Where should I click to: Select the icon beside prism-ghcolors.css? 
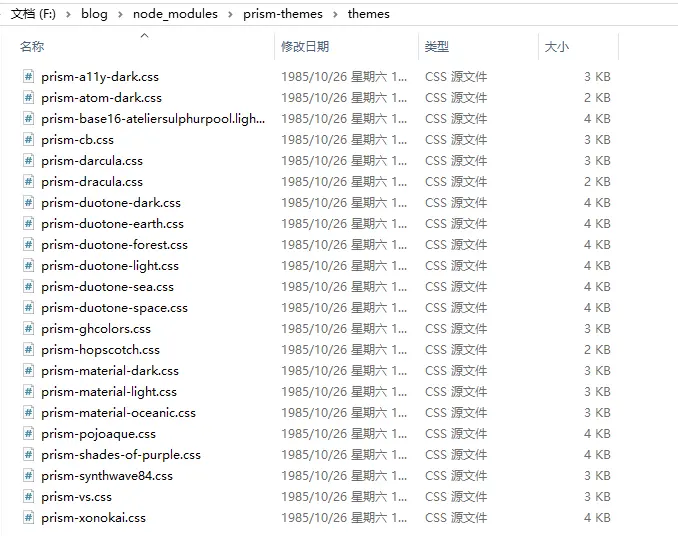[x=28, y=329]
